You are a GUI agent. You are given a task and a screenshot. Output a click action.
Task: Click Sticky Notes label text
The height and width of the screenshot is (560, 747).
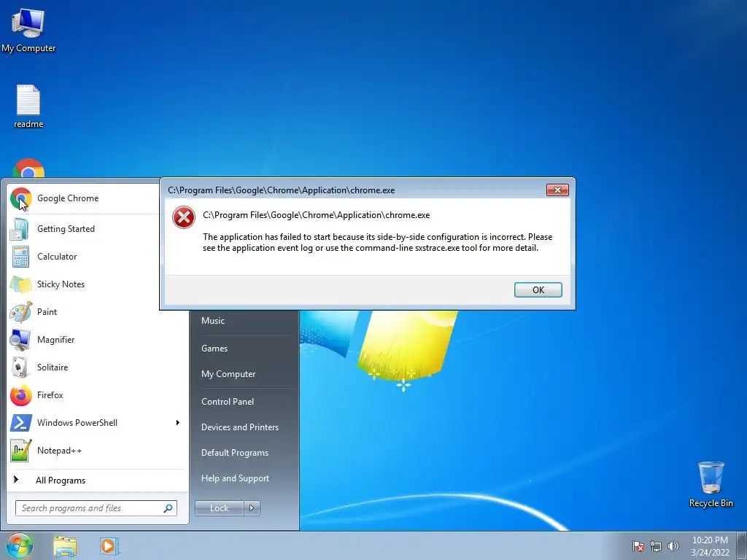click(x=61, y=284)
